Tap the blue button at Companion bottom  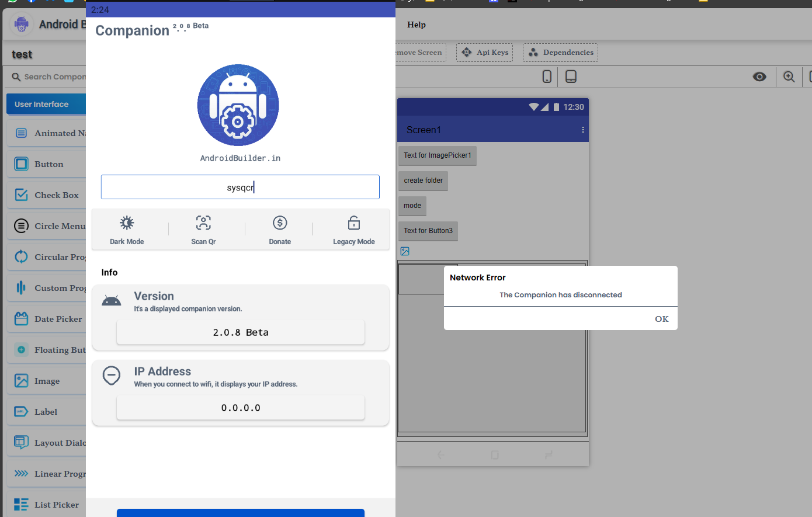(241, 513)
